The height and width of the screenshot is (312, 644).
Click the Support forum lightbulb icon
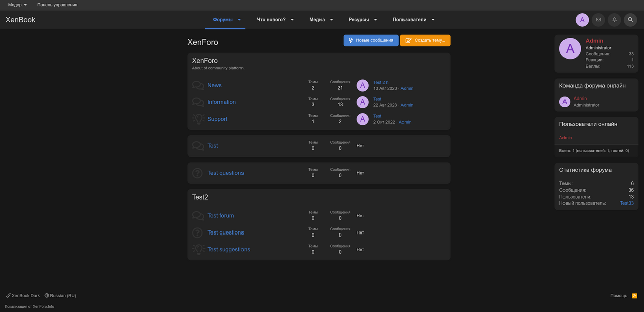(198, 119)
